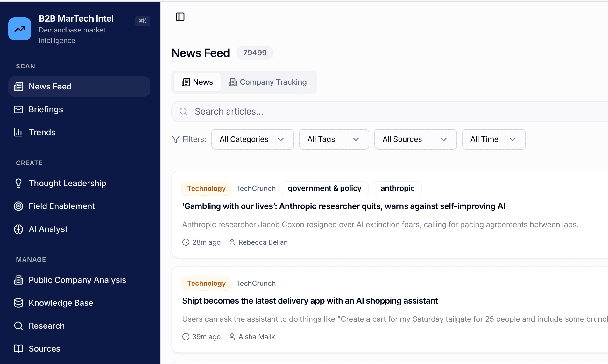
Task: Open the ⌘K command palette shortcut
Action: click(143, 21)
